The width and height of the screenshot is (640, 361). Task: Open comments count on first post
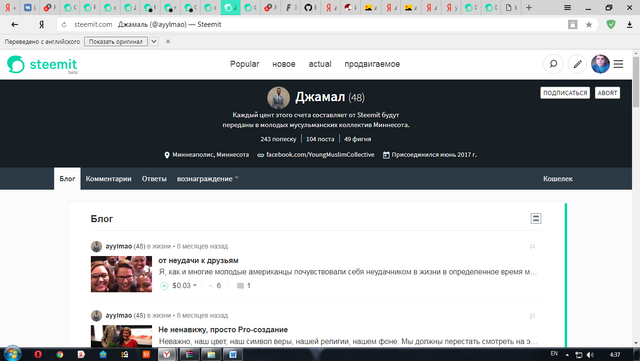tap(244, 286)
